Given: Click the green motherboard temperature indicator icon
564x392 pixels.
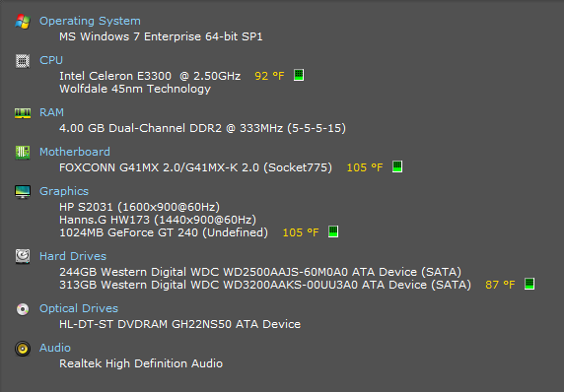Looking at the screenshot, I should [397, 166].
